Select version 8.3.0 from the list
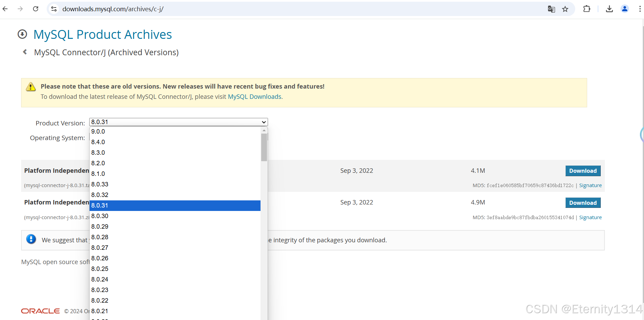 tap(175, 153)
